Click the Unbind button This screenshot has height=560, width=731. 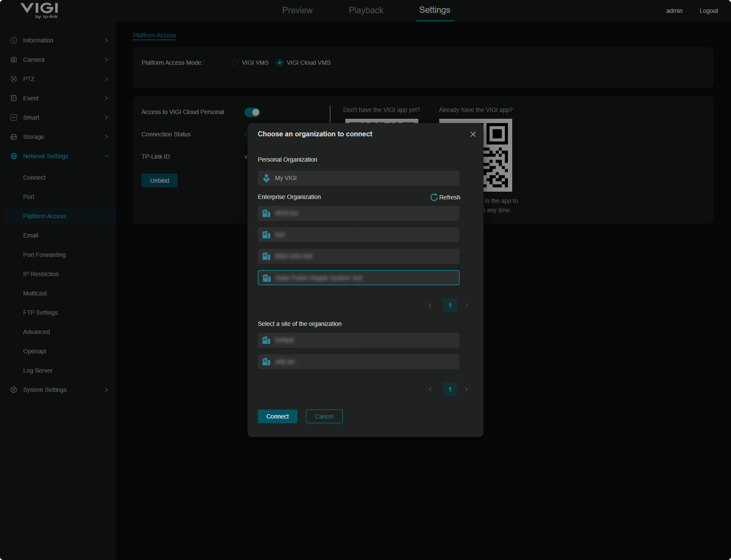(160, 181)
